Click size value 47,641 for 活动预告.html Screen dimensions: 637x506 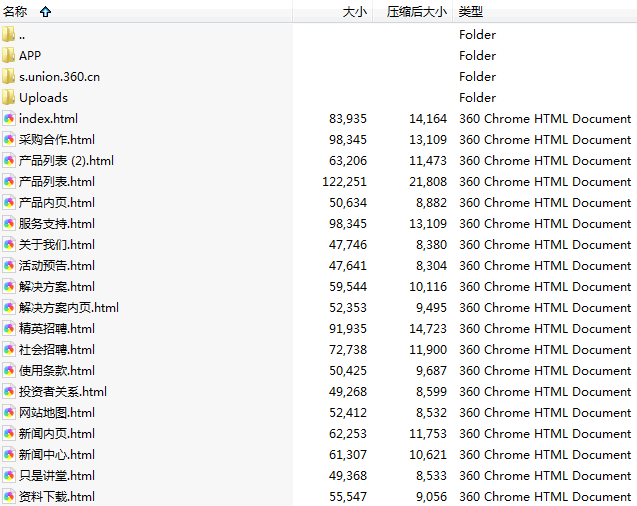tap(348, 266)
